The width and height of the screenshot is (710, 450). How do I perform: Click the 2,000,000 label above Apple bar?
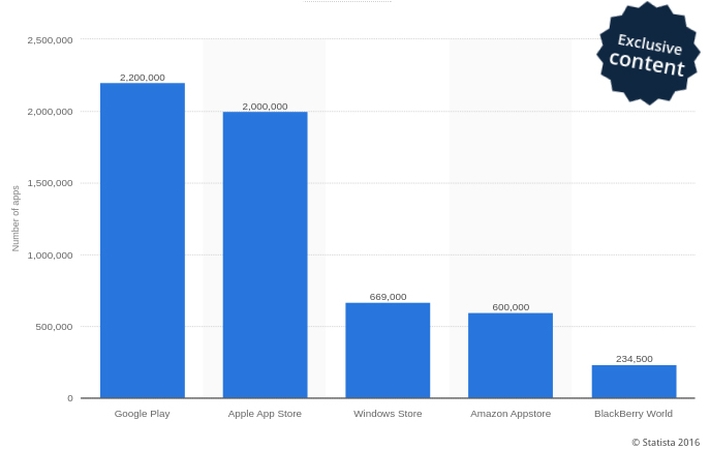265,106
